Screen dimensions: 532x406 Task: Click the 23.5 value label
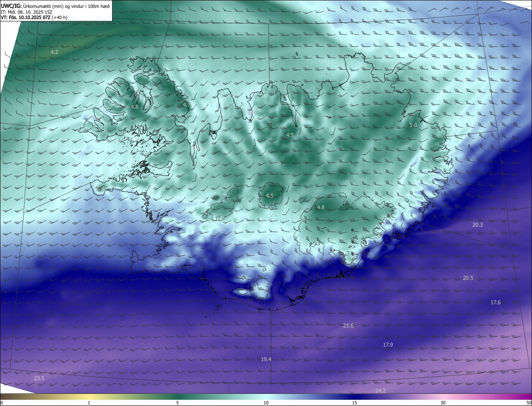point(39,378)
